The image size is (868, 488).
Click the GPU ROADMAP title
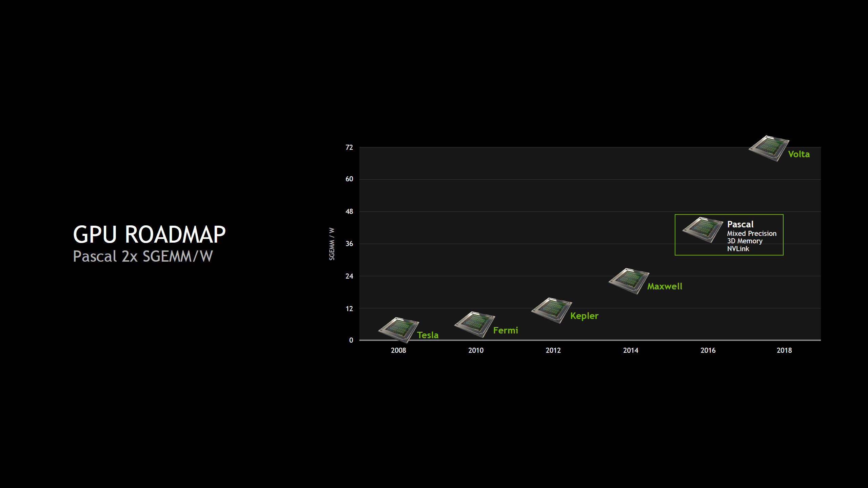[149, 234]
